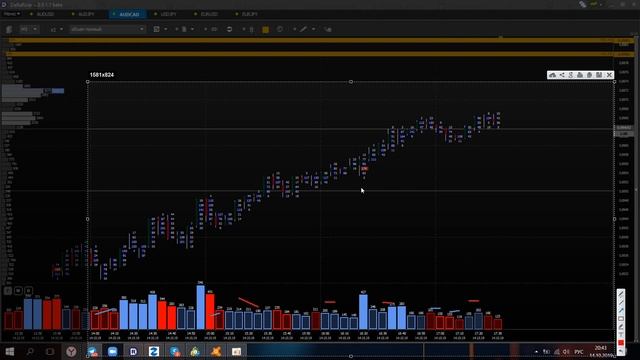The width and height of the screenshot is (640, 360).
Task: Open the volume type combo box
Action: point(107,29)
